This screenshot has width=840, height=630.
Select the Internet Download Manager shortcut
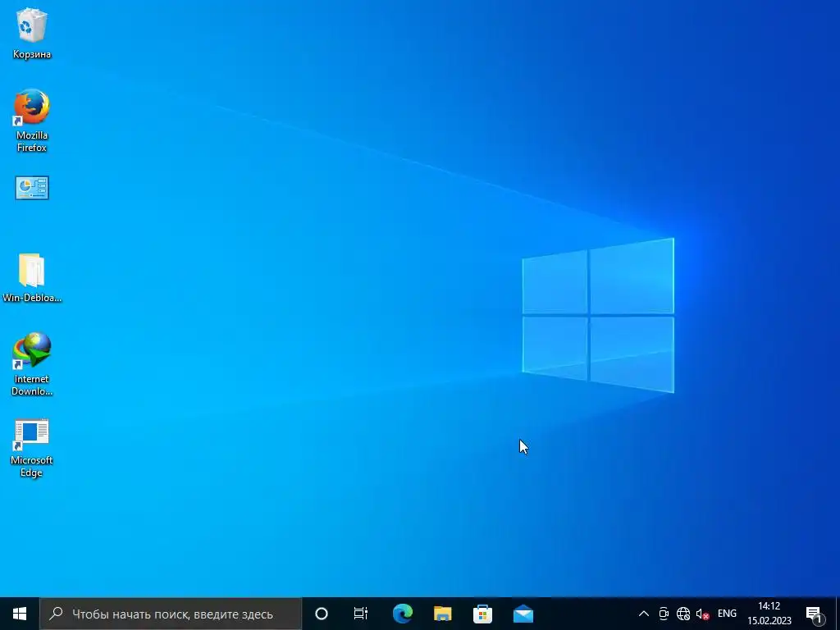[32, 363]
